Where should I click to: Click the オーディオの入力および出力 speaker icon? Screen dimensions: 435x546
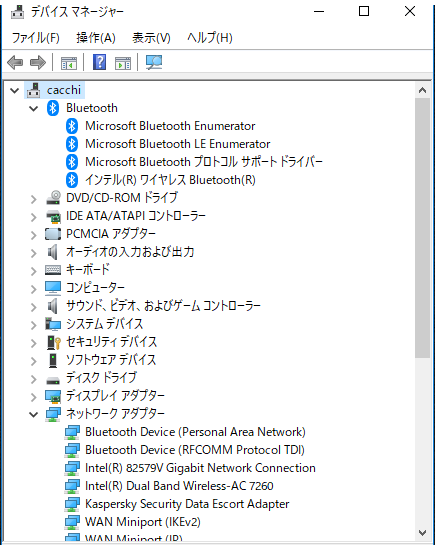click(x=53, y=252)
